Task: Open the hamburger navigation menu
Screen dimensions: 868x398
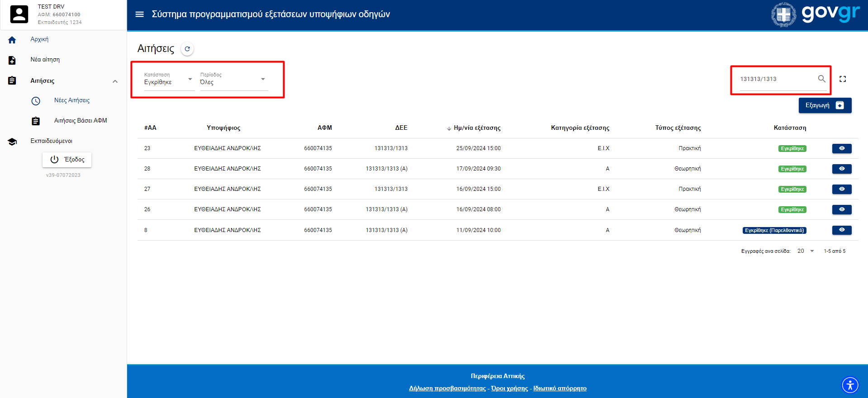Action: (x=140, y=14)
